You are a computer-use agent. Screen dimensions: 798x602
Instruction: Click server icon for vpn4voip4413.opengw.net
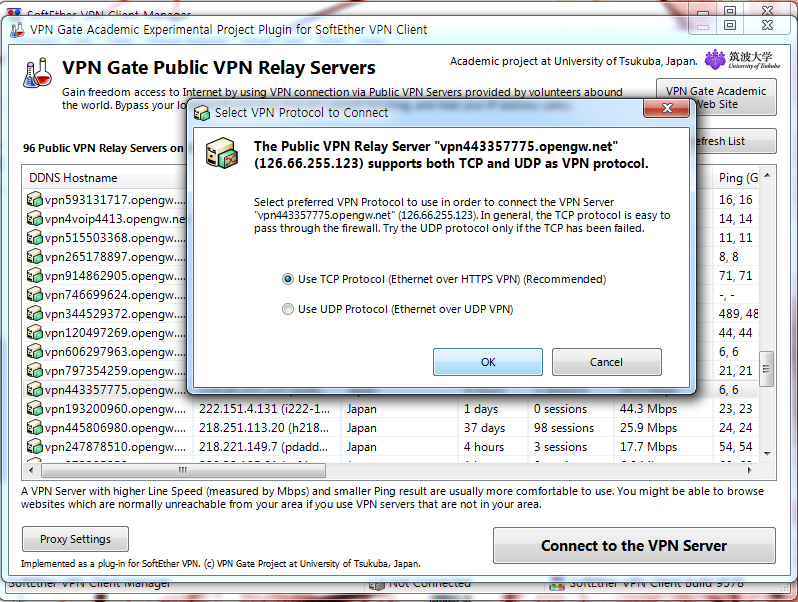[x=35, y=218]
